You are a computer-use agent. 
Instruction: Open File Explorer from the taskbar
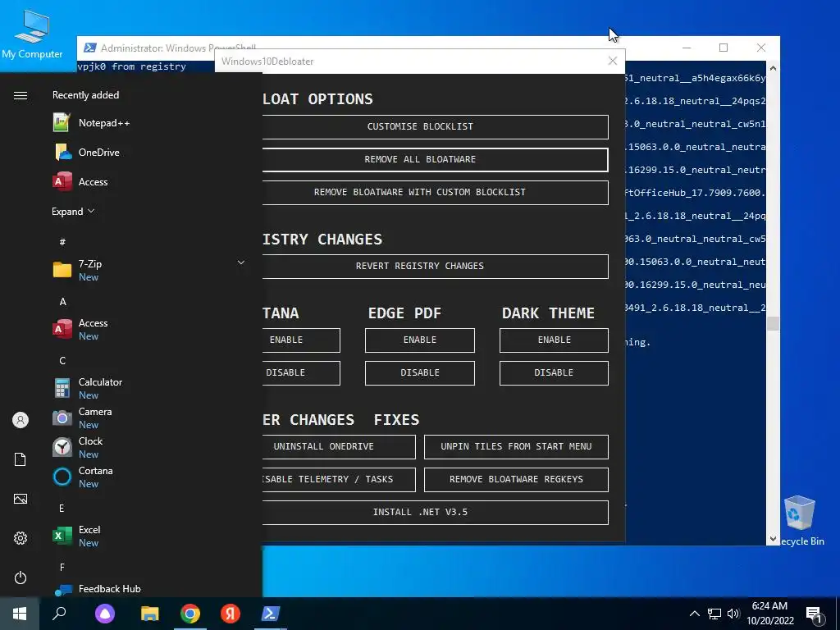click(x=150, y=614)
